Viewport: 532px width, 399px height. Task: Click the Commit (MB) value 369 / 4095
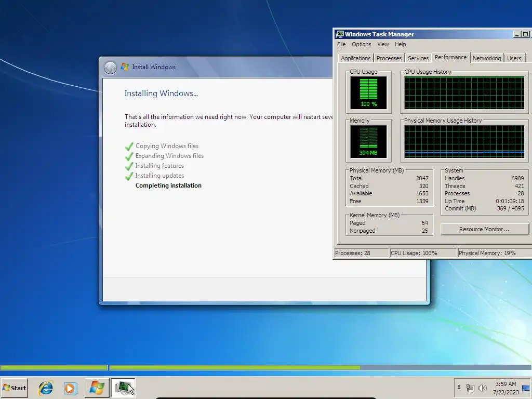point(510,208)
